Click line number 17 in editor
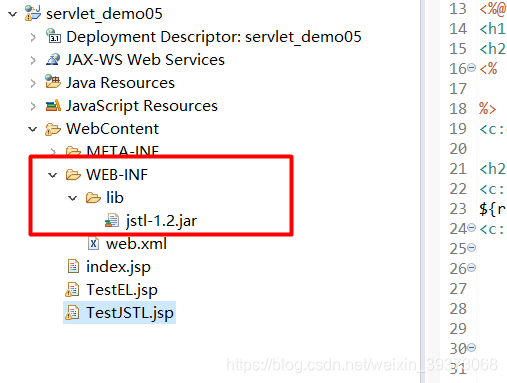This screenshot has height=383, width=507. tap(458, 89)
